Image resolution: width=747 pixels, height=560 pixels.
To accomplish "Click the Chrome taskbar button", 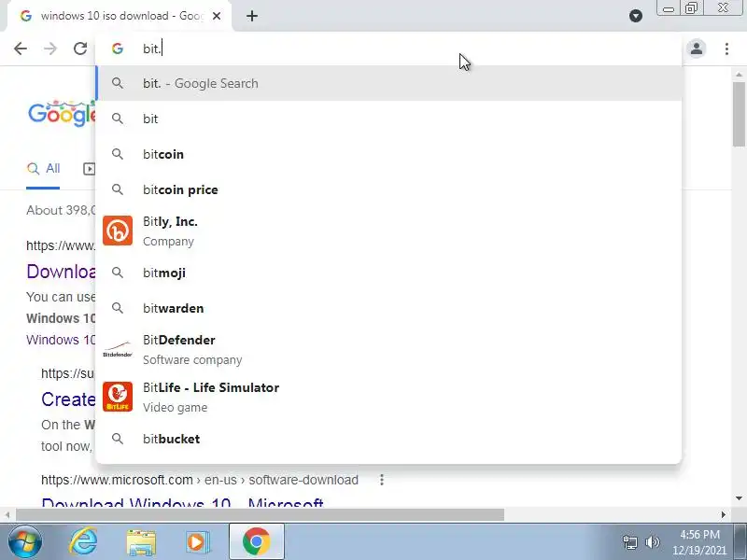I will pos(256,542).
